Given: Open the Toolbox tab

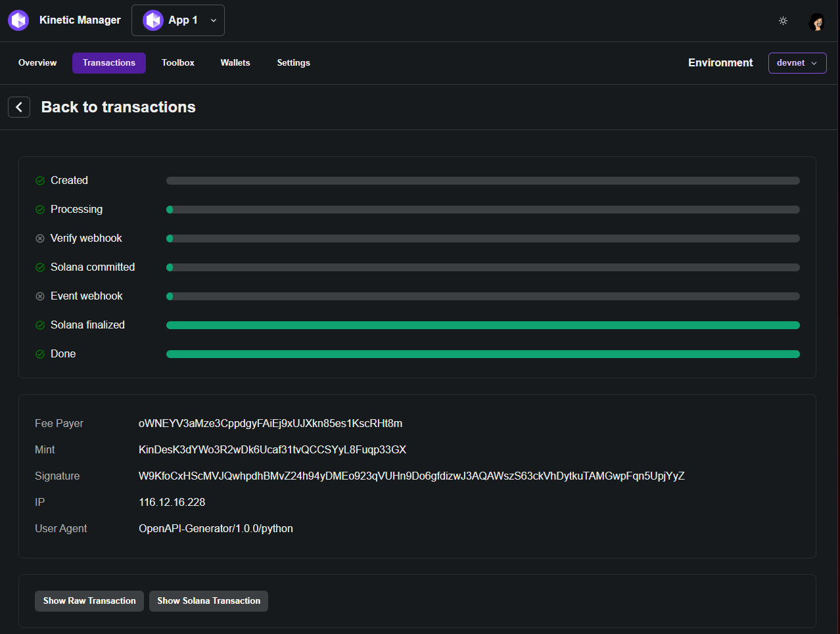Looking at the screenshot, I should click(178, 63).
